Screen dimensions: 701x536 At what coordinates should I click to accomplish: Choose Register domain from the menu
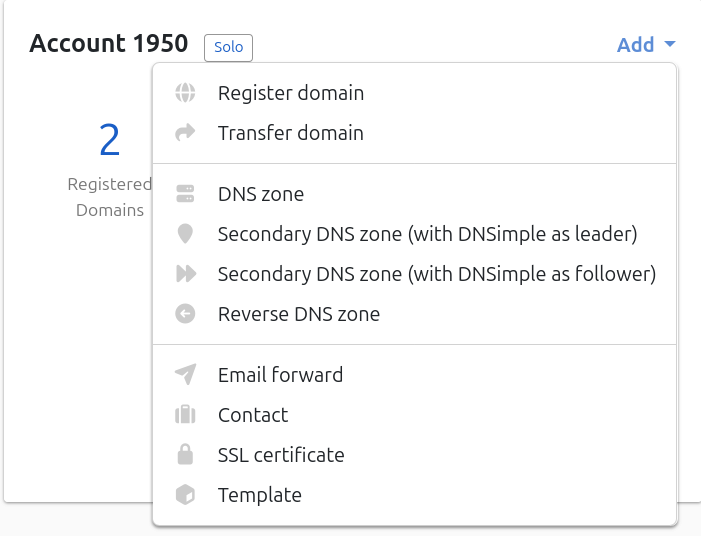pyautogui.click(x=290, y=93)
